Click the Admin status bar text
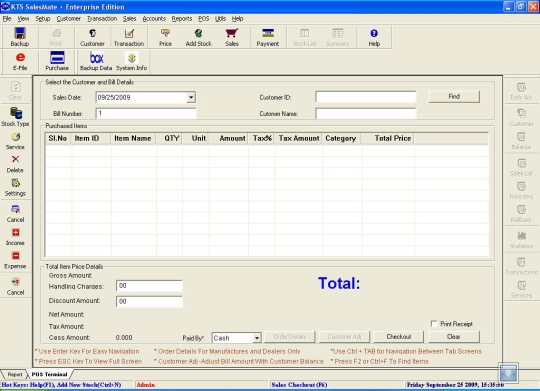 point(146,385)
